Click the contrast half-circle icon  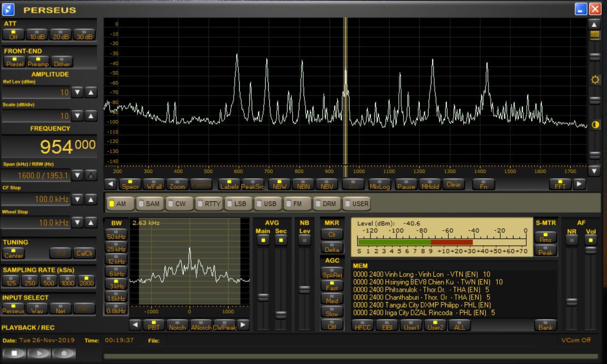[x=595, y=125]
